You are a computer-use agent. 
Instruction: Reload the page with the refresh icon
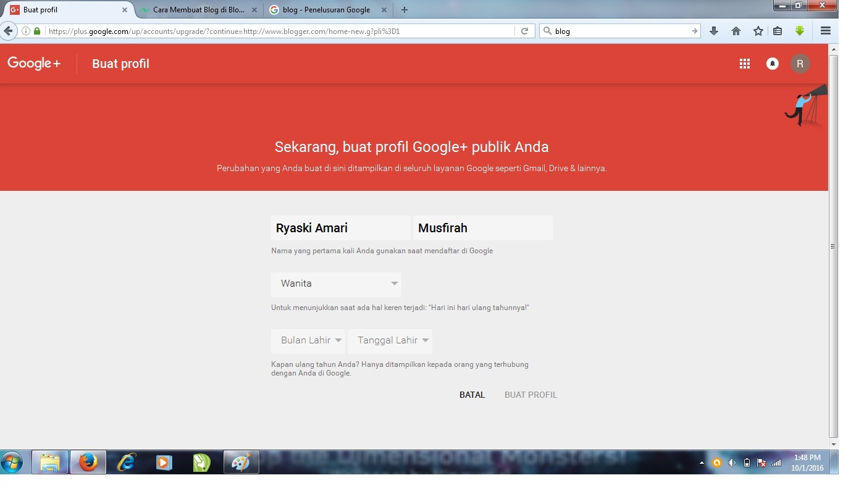click(524, 31)
